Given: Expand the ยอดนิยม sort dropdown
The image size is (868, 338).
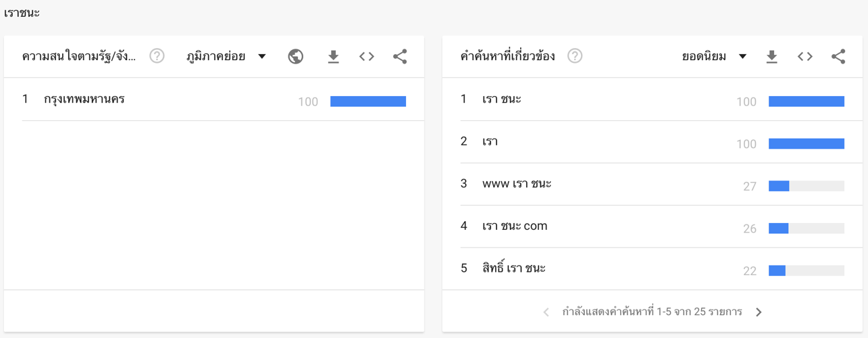Looking at the screenshot, I should point(714,57).
